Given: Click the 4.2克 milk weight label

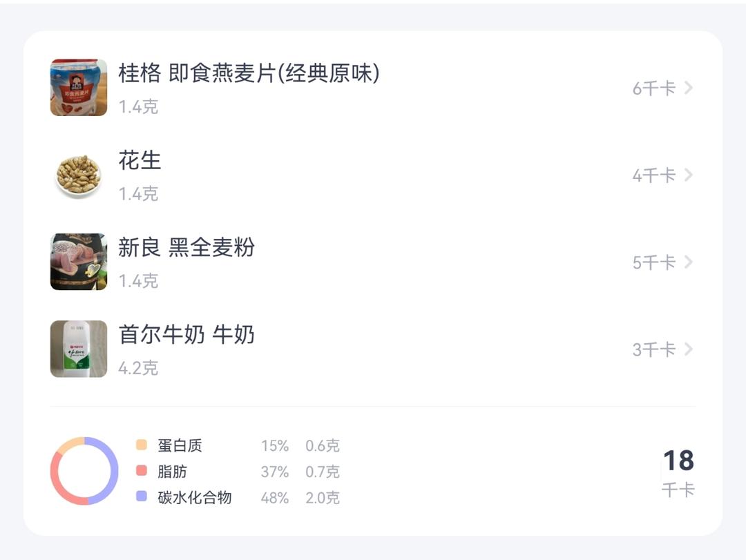Looking at the screenshot, I should (138, 368).
